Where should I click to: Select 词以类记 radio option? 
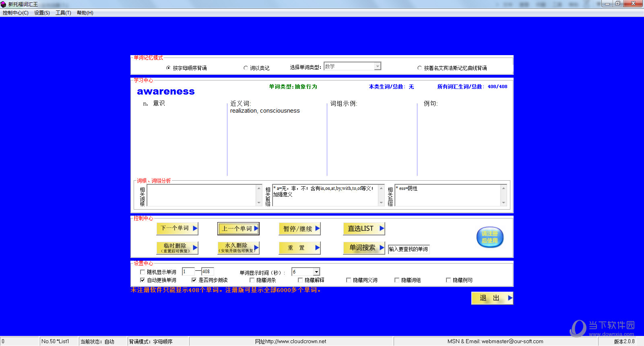click(x=256, y=68)
